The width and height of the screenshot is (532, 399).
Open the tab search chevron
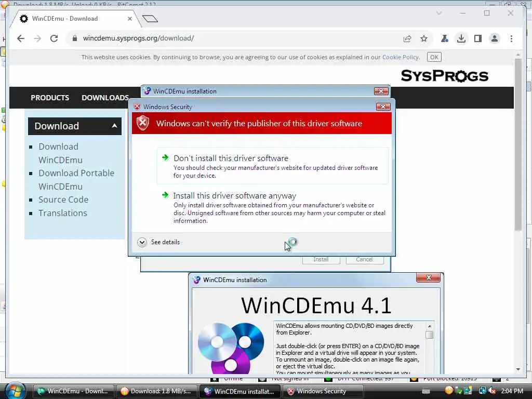click(438, 13)
